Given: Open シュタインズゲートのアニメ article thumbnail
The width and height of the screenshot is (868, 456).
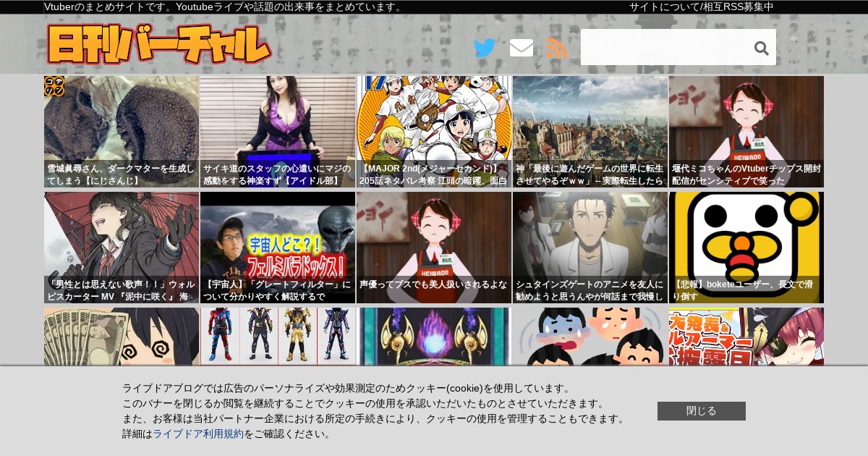Looking at the screenshot, I should [x=590, y=248].
